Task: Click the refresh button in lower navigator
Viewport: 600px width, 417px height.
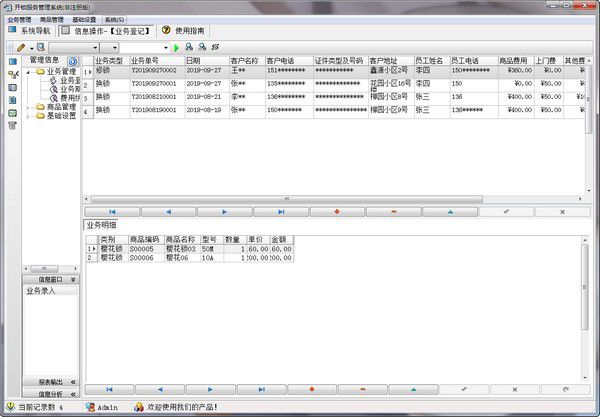Action: click(565, 389)
